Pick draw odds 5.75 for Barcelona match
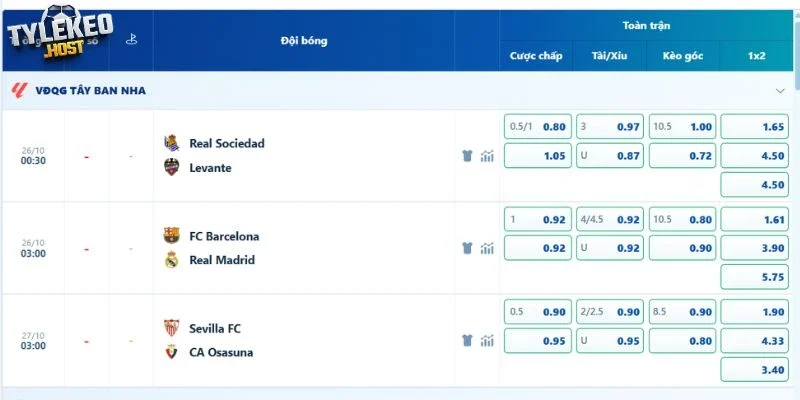 click(x=755, y=277)
